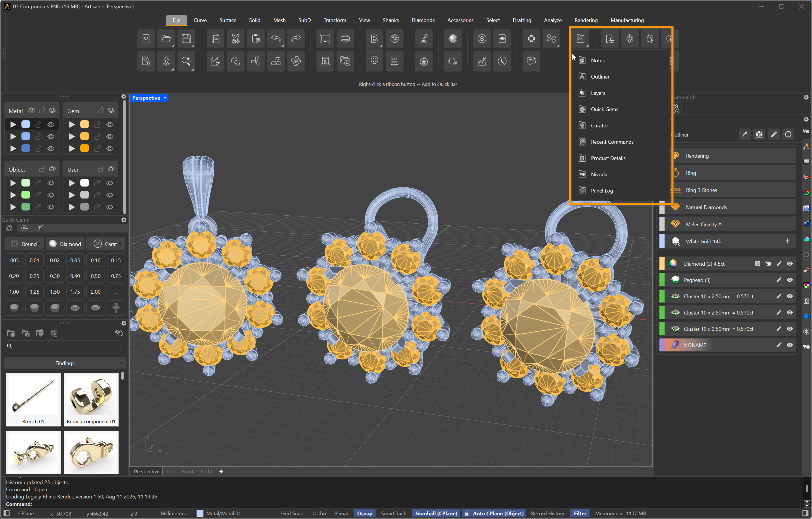Click the Paste clipboard icon

point(256,39)
